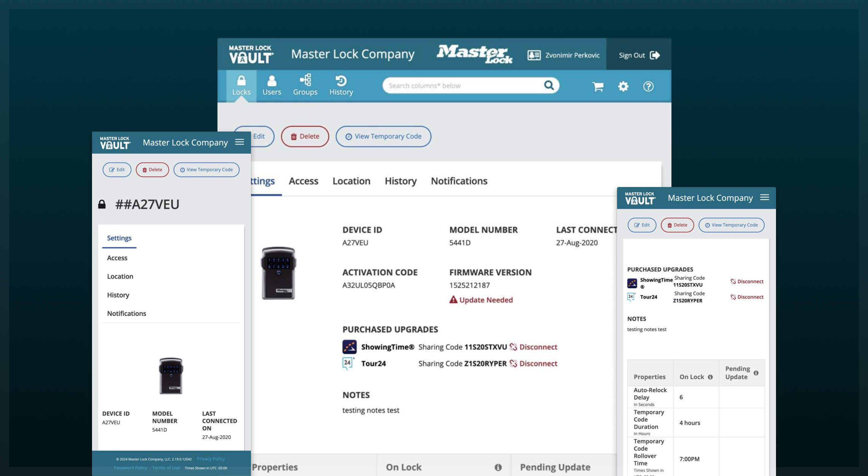Screen dimensions: 868x476
Task: Open the settings gear icon
Action: [623, 86]
